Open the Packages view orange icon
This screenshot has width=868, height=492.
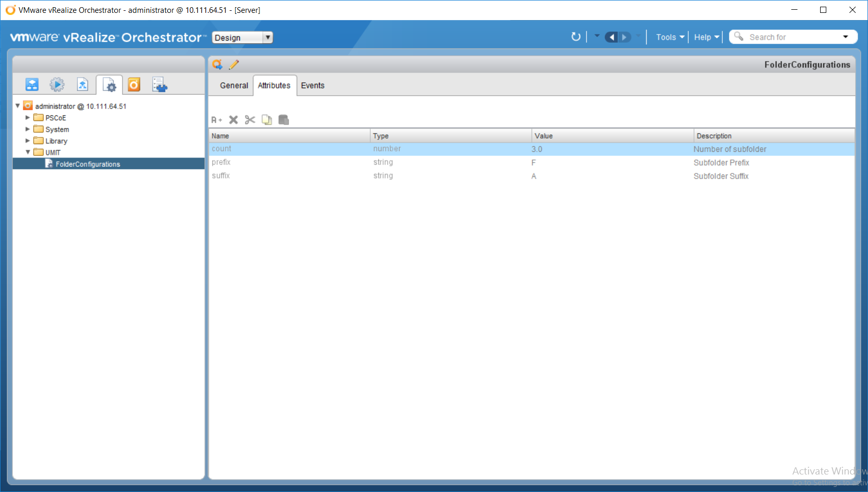134,84
